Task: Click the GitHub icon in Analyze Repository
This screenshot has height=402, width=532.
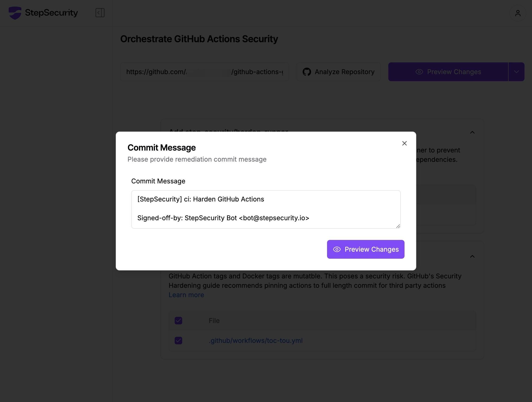Action: 307,72
